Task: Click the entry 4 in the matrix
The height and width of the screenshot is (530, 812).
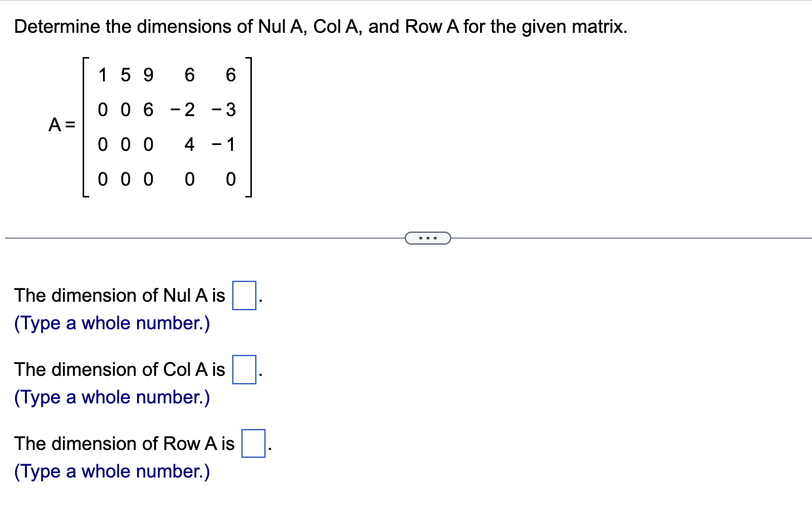Action: 189,145
